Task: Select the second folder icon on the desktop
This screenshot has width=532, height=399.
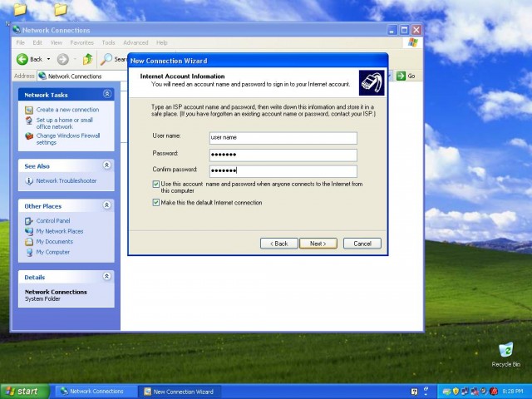Action: [x=61, y=9]
